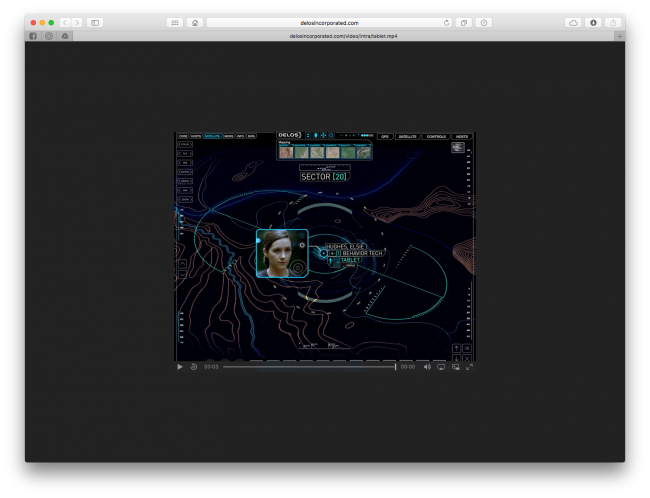The height and width of the screenshot is (498, 650).
Task: Open a new tab with plus button
Action: coord(619,36)
